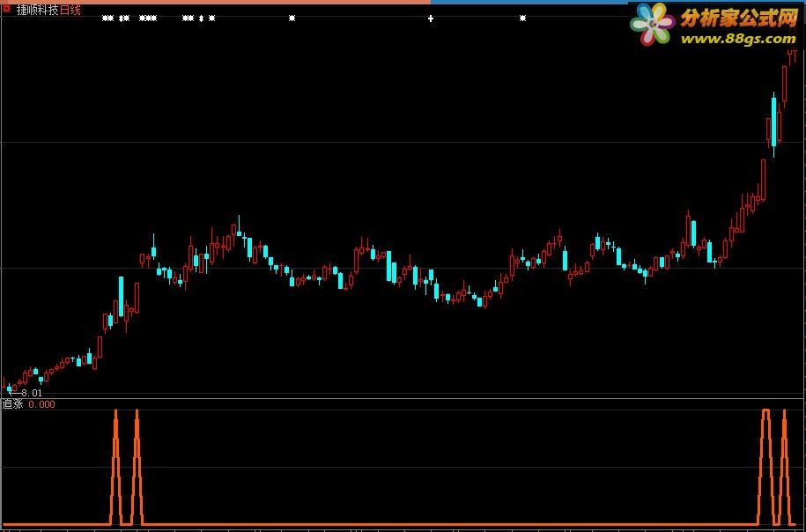Click the 0.000 indicator value
The width and height of the screenshot is (806, 532).
pyautogui.click(x=41, y=404)
